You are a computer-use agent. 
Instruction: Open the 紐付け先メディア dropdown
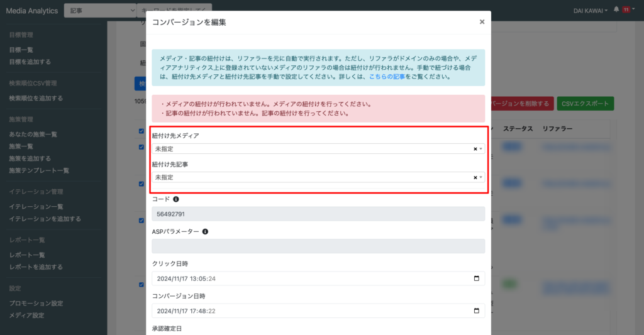coord(318,148)
